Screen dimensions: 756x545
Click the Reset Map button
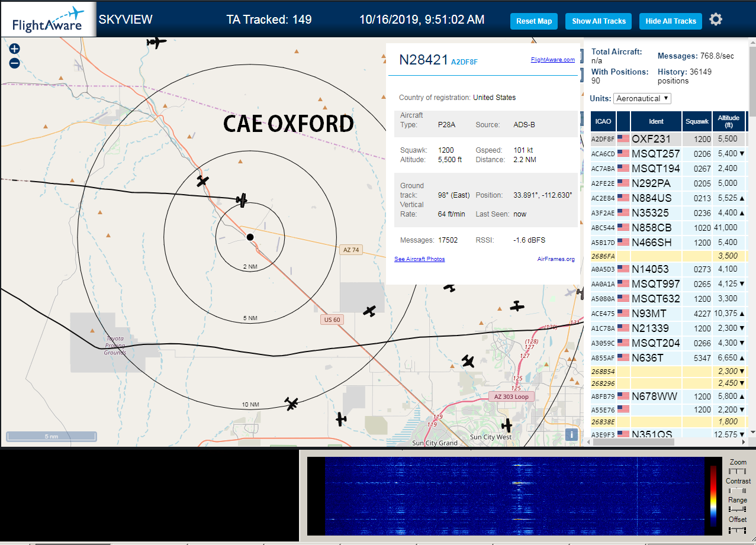tap(534, 21)
